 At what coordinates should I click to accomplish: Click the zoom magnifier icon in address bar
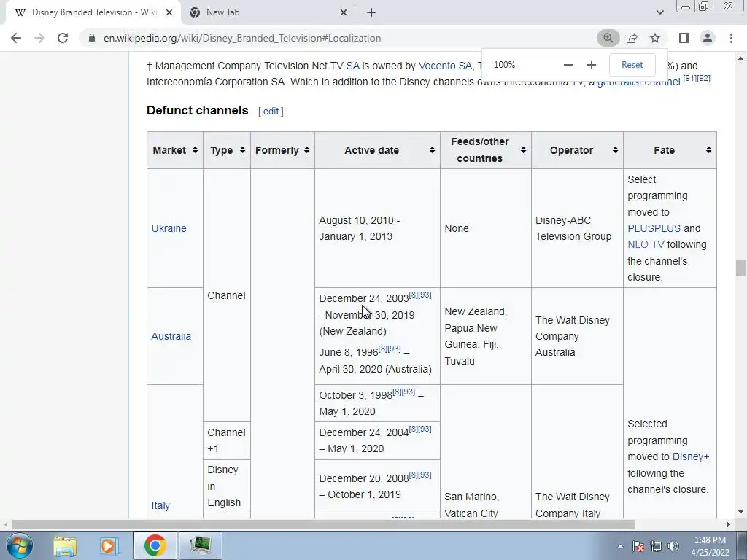(x=608, y=38)
